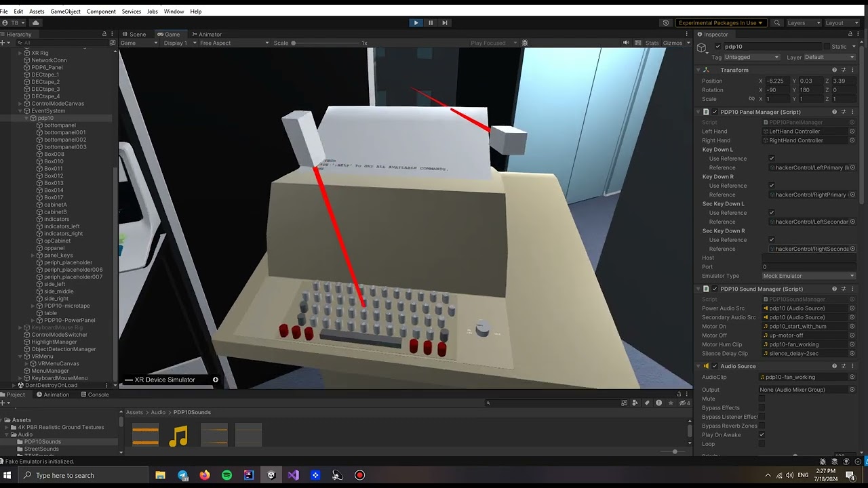Click the Position X input field
Screen dimensions: 868x488
point(778,81)
